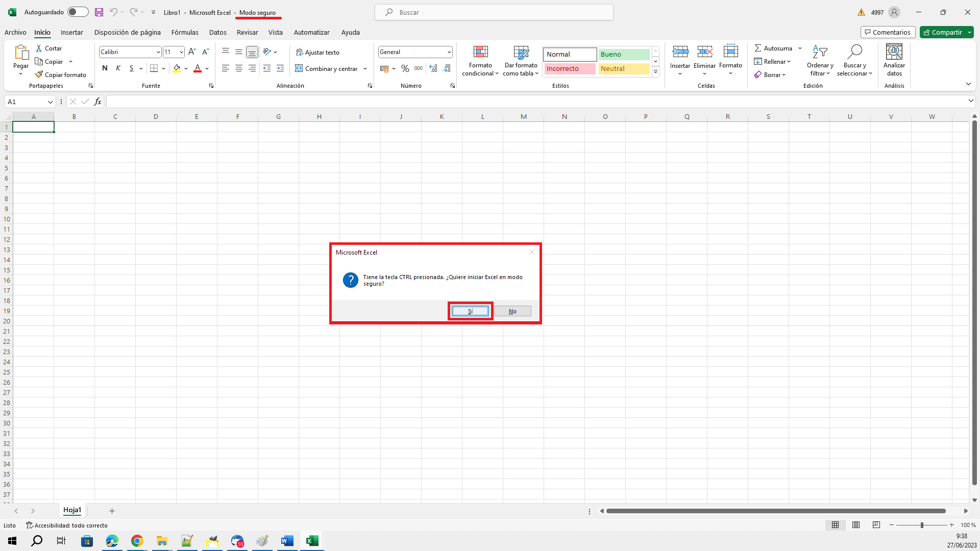Click the insert function fx icon

pyautogui.click(x=97, y=102)
